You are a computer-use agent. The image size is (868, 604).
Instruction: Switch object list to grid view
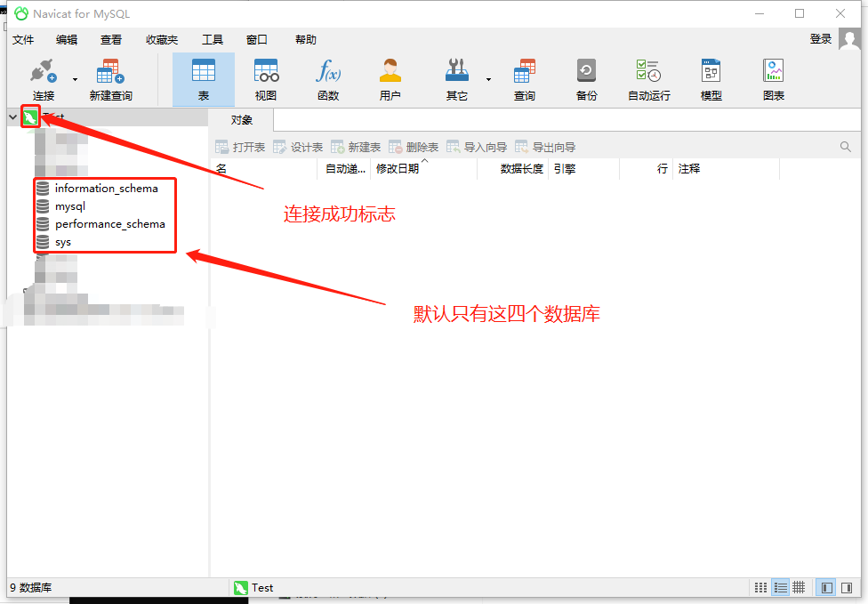pos(760,587)
